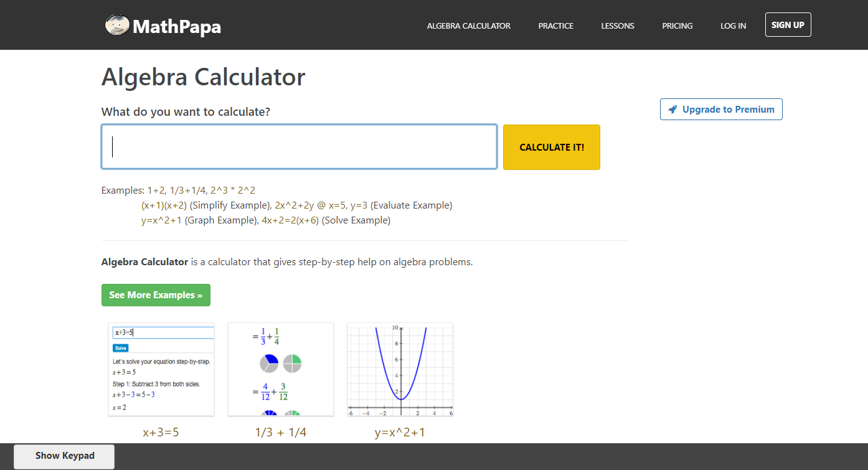Go to Log In page
The height and width of the screenshot is (470, 868).
(734, 26)
